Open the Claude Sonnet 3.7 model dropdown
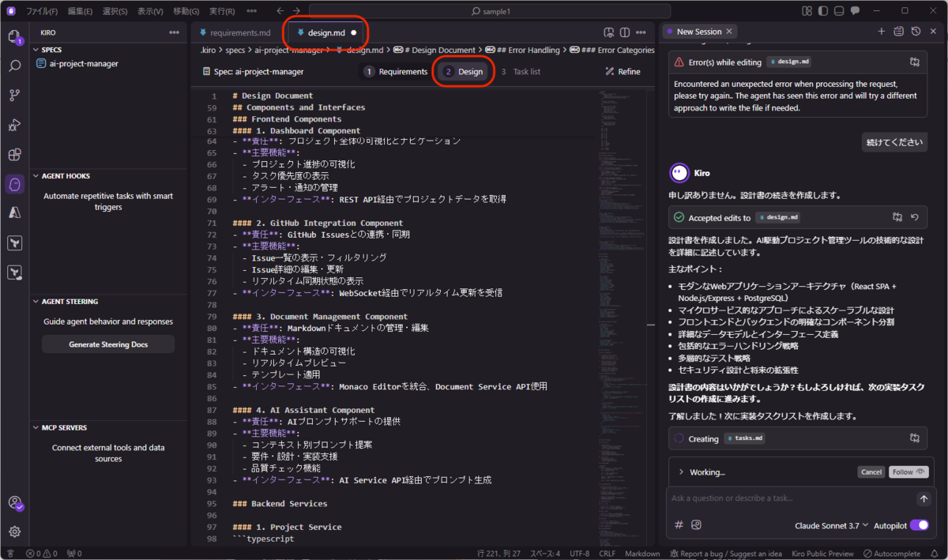The width and height of the screenshot is (948, 560). click(x=832, y=525)
